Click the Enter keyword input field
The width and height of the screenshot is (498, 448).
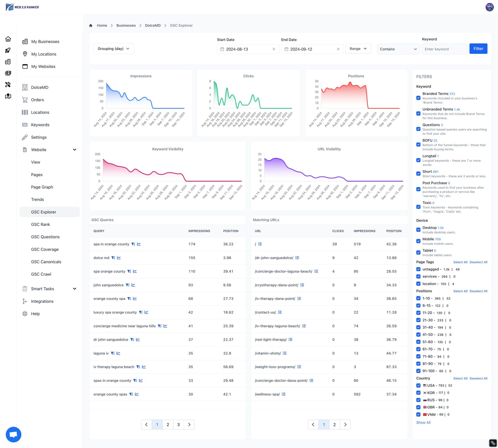(x=444, y=49)
